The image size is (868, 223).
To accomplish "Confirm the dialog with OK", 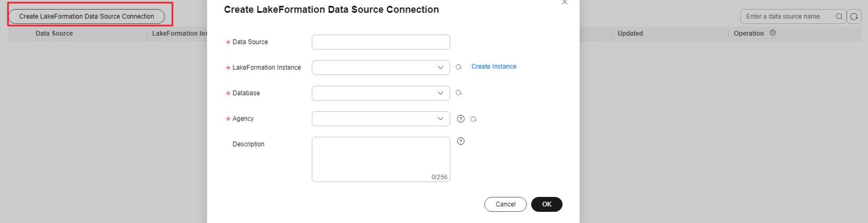I will [547, 204].
